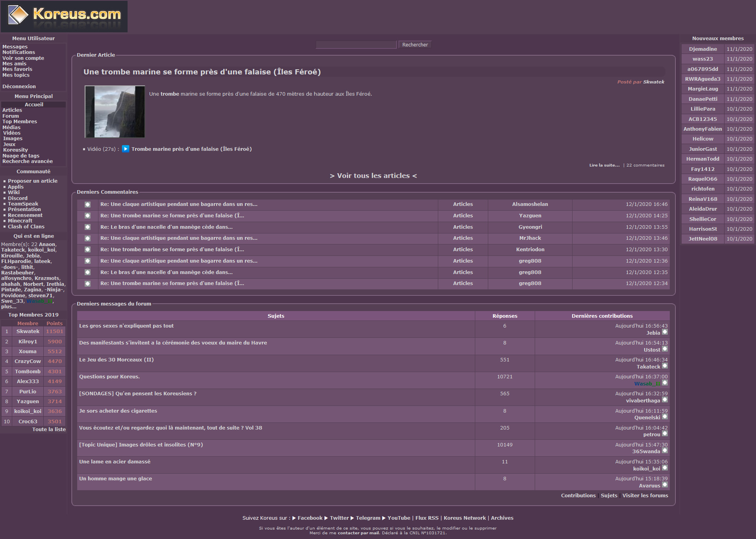Click last-post icon next to 365wanda

665,451
